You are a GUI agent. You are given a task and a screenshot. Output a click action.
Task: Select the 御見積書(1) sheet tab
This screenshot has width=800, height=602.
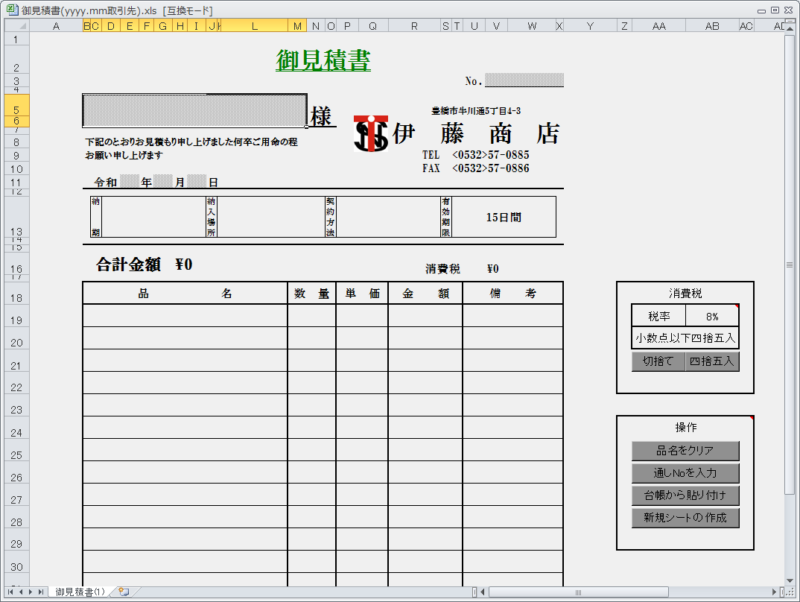click(x=80, y=592)
